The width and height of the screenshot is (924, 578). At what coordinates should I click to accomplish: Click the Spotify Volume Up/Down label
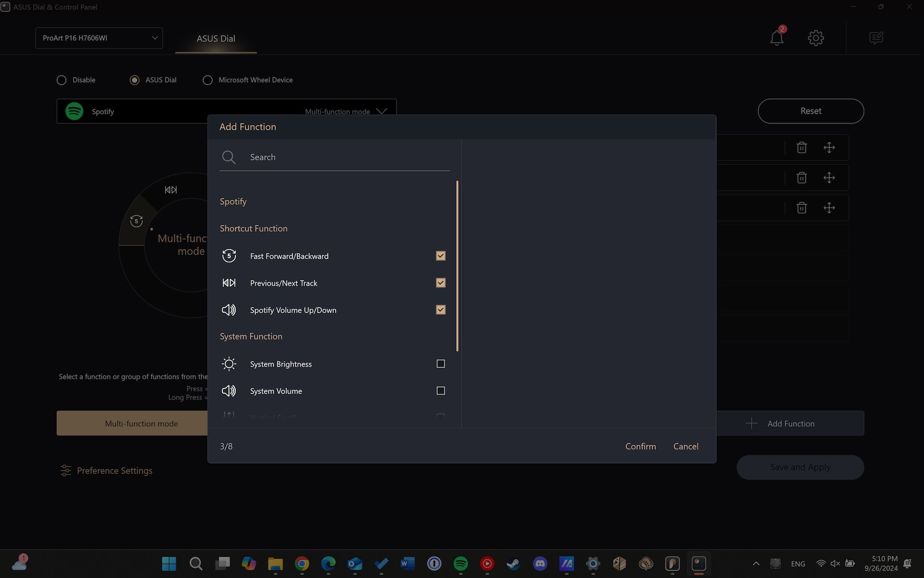coord(293,310)
